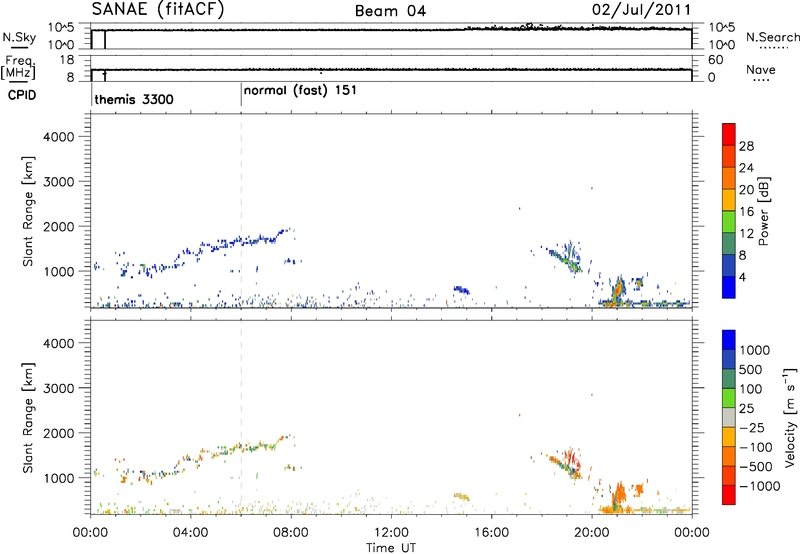Click the 08:00 time axis tick label
Screen dimensions: 800x554
click(291, 533)
